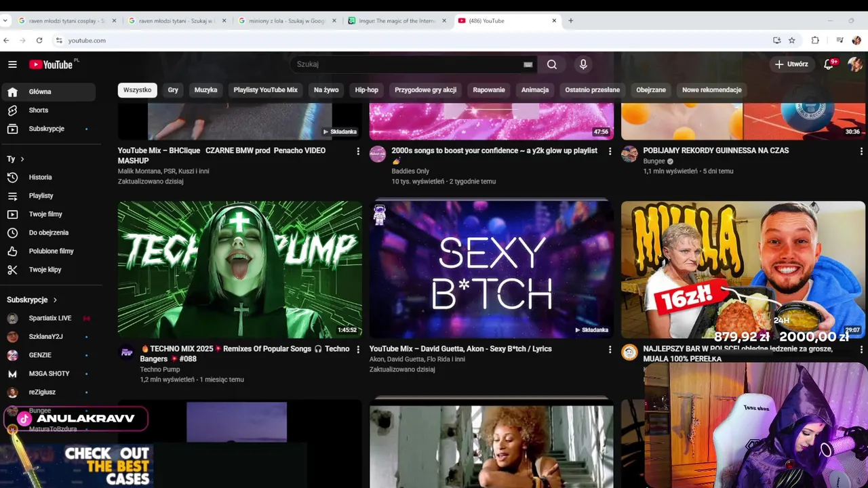Screen dimensions: 868x488
Task: Open the browser tab search dropdown arrow
Action: pyautogui.click(x=5, y=21)
